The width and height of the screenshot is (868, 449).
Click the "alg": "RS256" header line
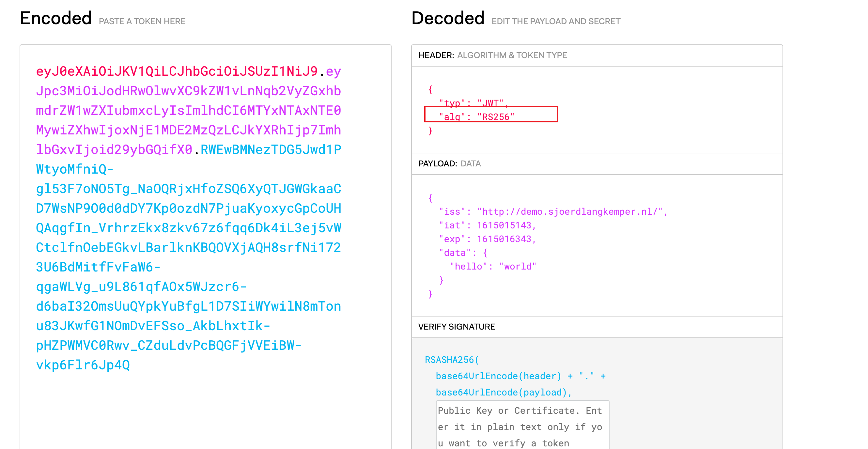[x=476, y=117]
